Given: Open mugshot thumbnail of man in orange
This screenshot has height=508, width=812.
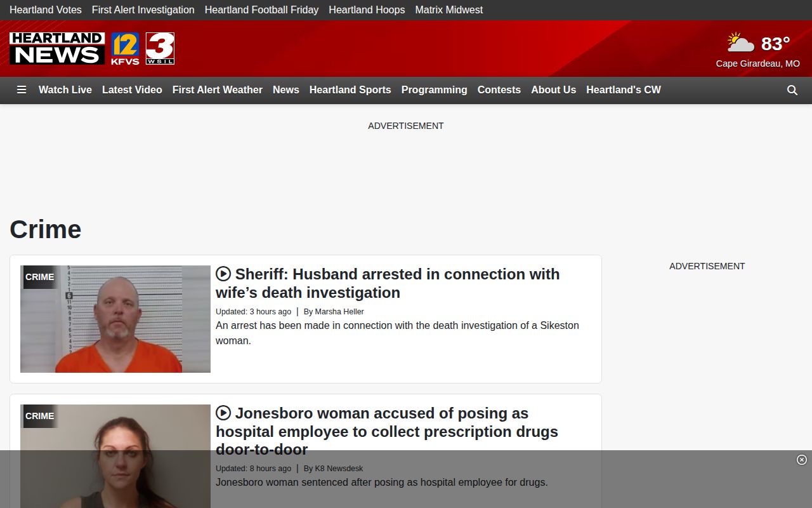Looking at the screenshot, I should click(x=115, y=319).
